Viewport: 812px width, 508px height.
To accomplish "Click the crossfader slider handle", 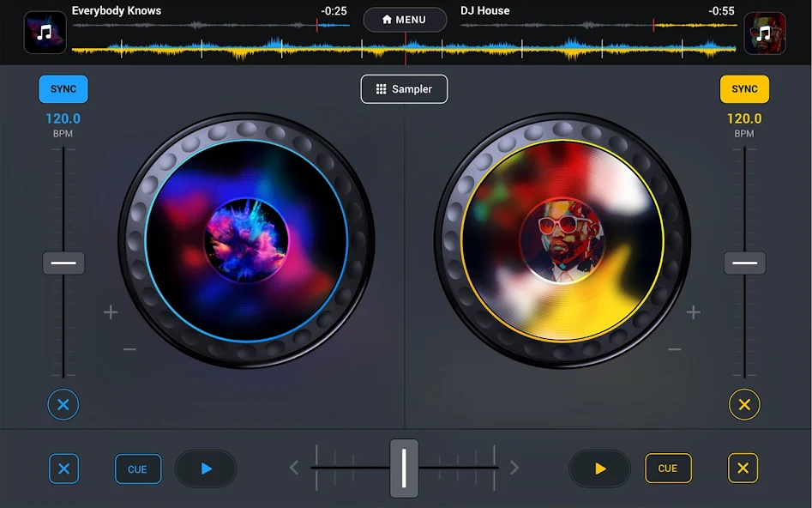I will (404, 468).
